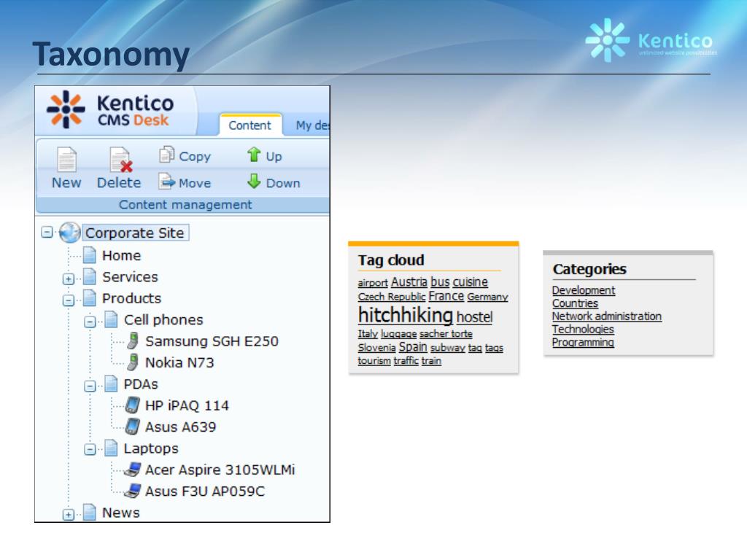This screenshot has width=747, height=560.
Task: Open the Slovenia tag link
Action: click(377, 348)
